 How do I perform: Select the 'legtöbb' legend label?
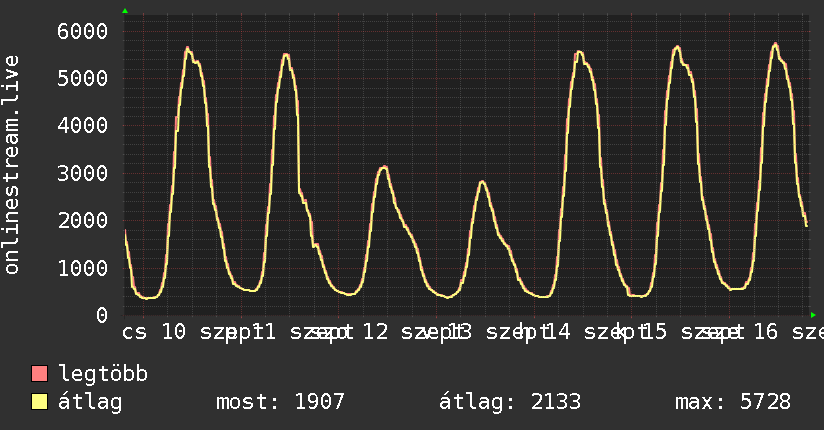point(103,373)
